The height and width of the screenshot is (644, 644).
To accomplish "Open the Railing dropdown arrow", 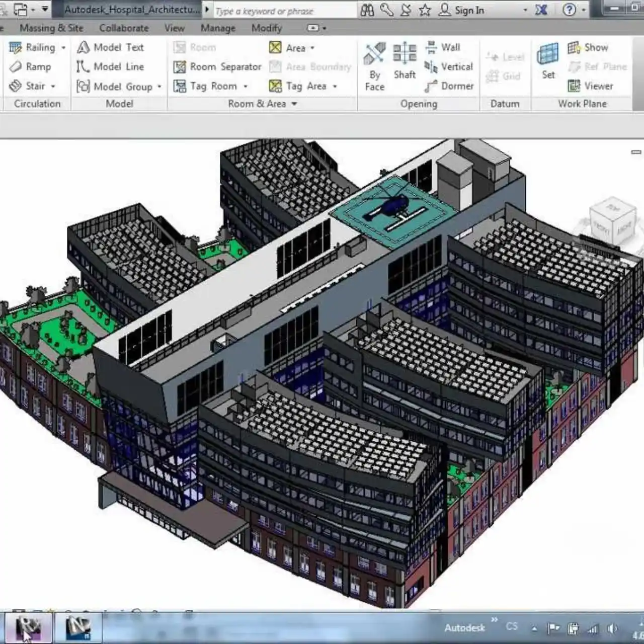I will click(63, 48).
